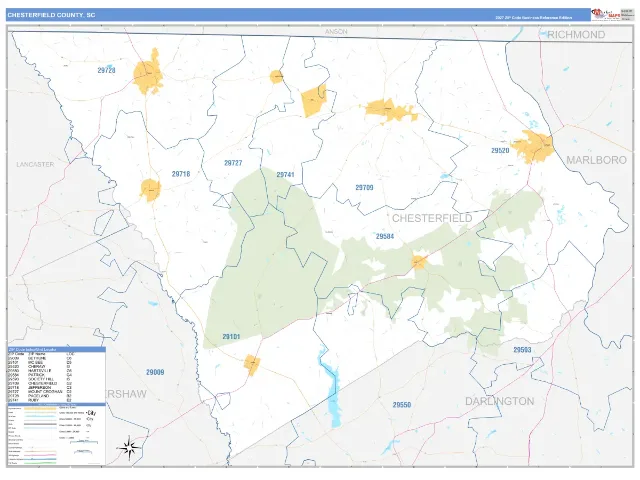Click the CHESTERFIELD county name label
Viewport: 640px width, 480px height.
pos(432,218)
